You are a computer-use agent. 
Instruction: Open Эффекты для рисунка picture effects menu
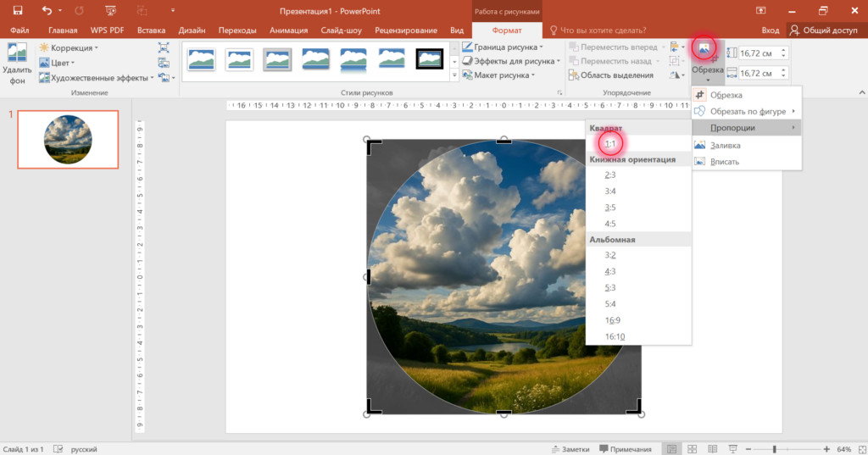pyautogui.click(x=511, y=61)
